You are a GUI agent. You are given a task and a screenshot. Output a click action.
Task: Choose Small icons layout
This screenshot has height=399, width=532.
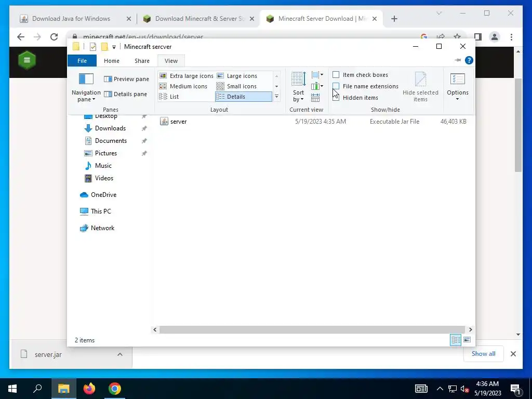[x=237, y=86]
